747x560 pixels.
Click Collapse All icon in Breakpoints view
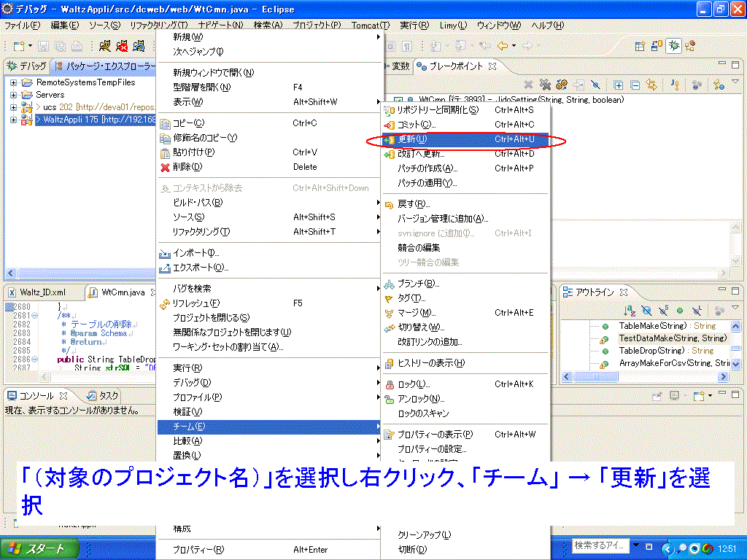tap(635, 85)
